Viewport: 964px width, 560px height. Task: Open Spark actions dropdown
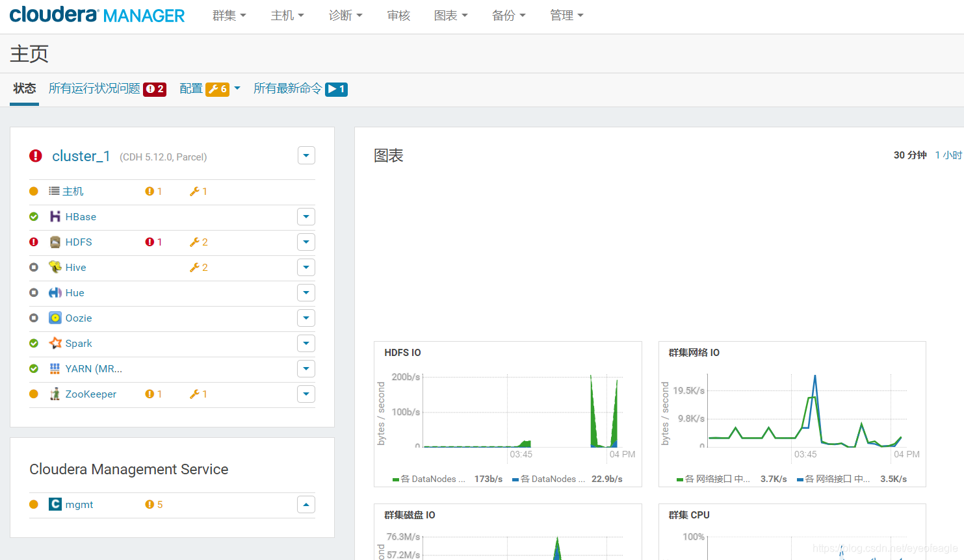coord(306,343)
